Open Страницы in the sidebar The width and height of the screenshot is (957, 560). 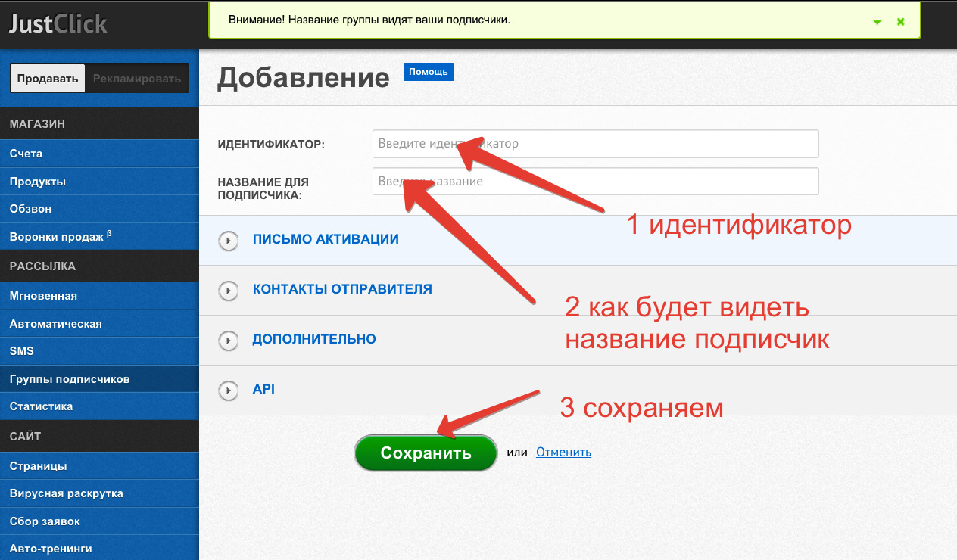point(99,466)
